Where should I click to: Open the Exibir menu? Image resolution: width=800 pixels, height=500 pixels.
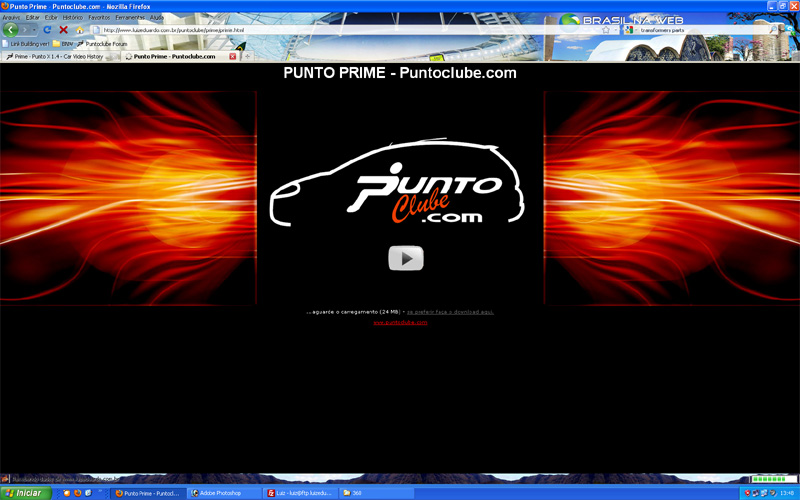[52, 17]
